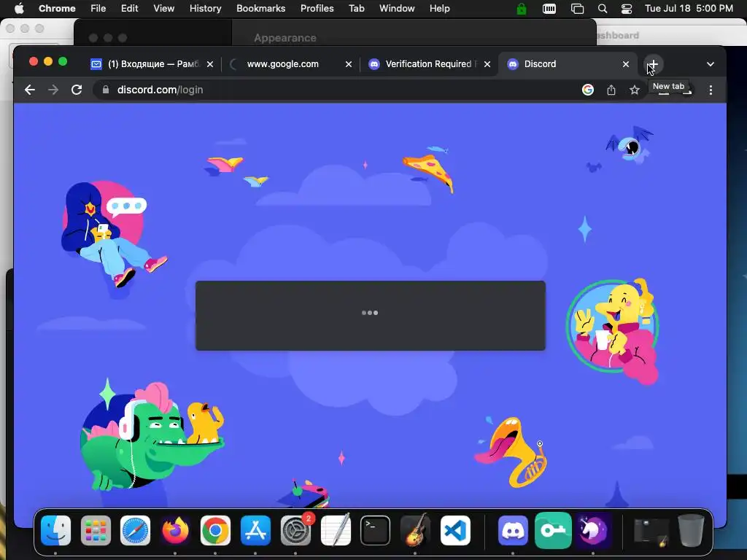Bookmark this page with the star
747x560 pixels.
635,90
